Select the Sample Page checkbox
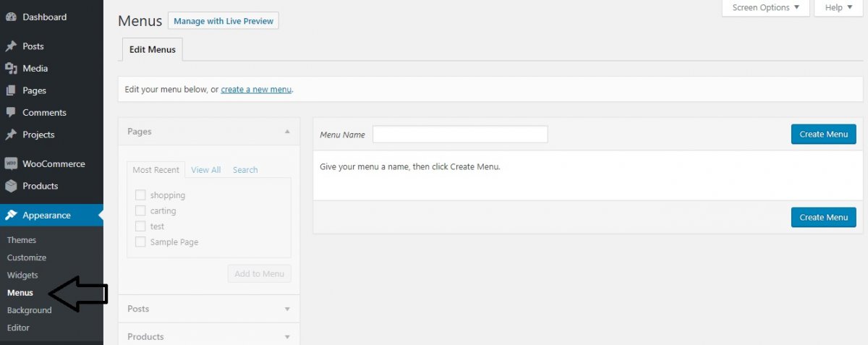Viewport: 868px width, 345px height. coord(140,242)
